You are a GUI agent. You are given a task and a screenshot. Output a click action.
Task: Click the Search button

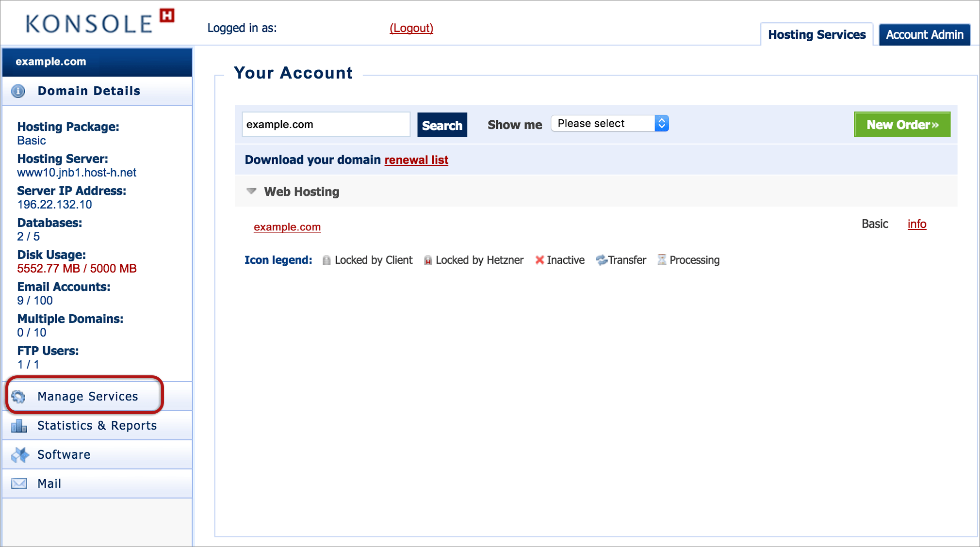(x=441, y=124)
